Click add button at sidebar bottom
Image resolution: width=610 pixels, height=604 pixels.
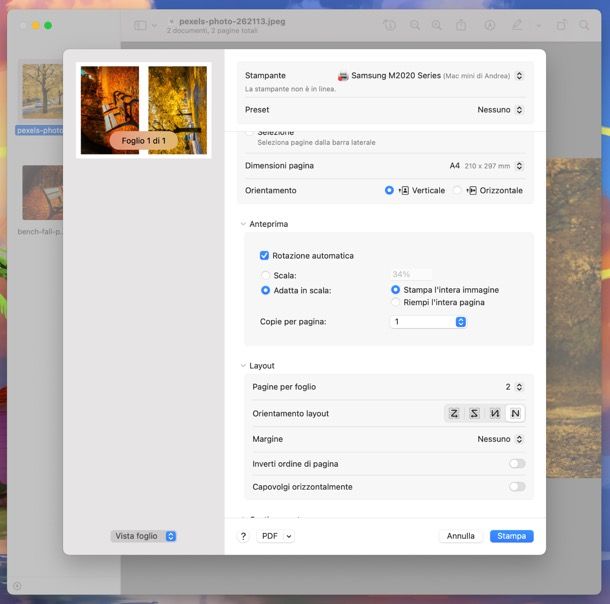pyautogui.click(x=17, y=586)
